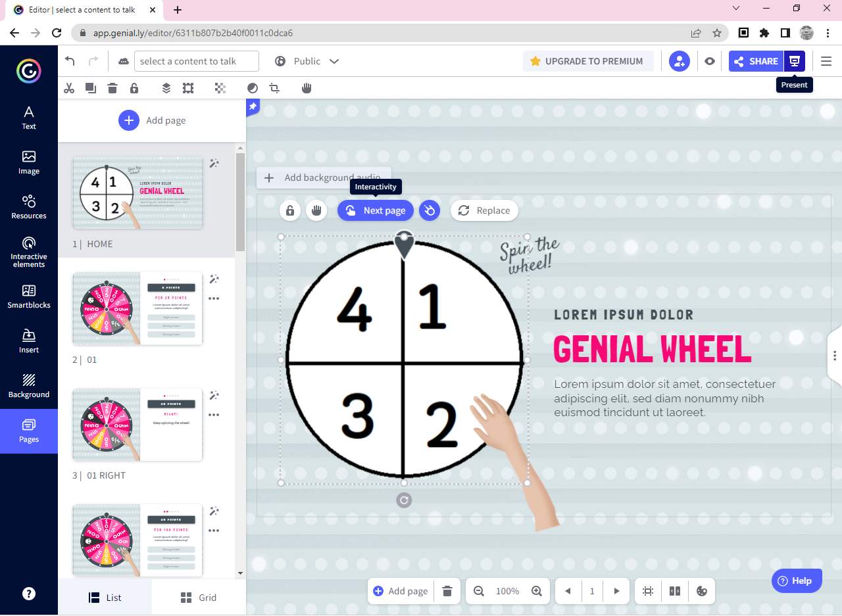The height and width of the screenshot is (616, 842).
Task: Click the rotate handle below wheel
Action: pyautogui.click(x=404, y=500)
